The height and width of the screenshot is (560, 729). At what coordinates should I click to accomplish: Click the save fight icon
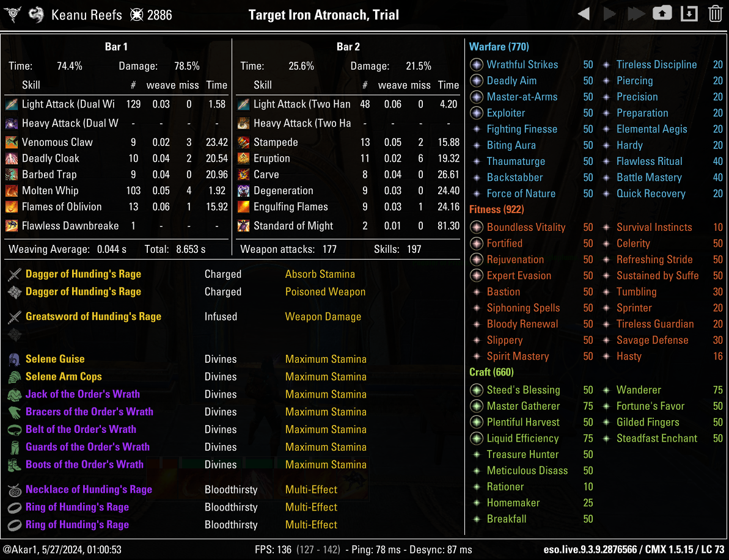689,13
